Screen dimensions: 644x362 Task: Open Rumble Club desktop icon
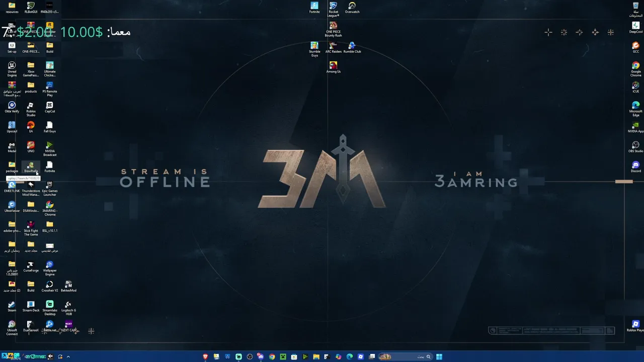(352, 47)
